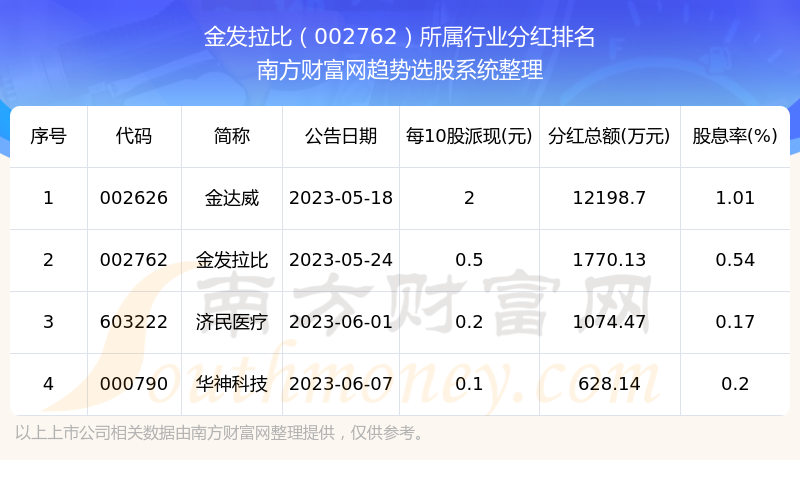Click the 公告日期 column header
The image size is (800, 482).
(341, 136)
